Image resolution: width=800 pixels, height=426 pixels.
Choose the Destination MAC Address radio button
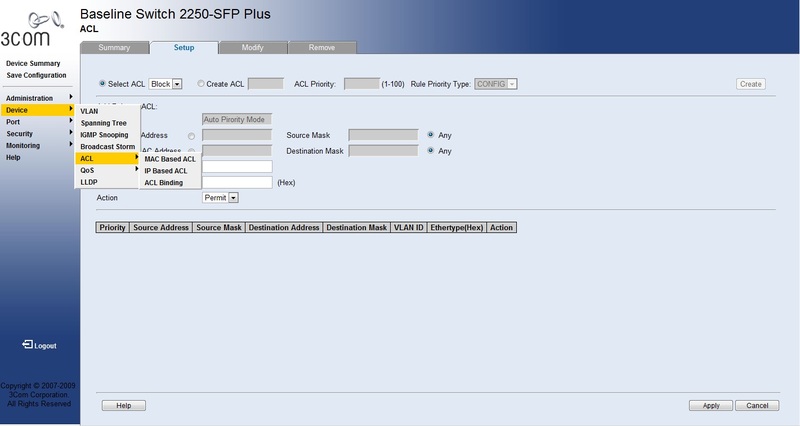pos(191,152)
